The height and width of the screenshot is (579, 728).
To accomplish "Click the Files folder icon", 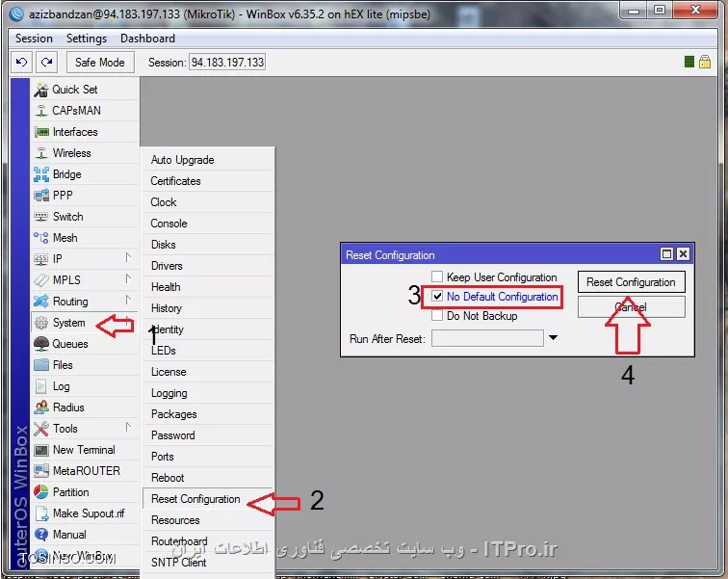I will 40,365.
